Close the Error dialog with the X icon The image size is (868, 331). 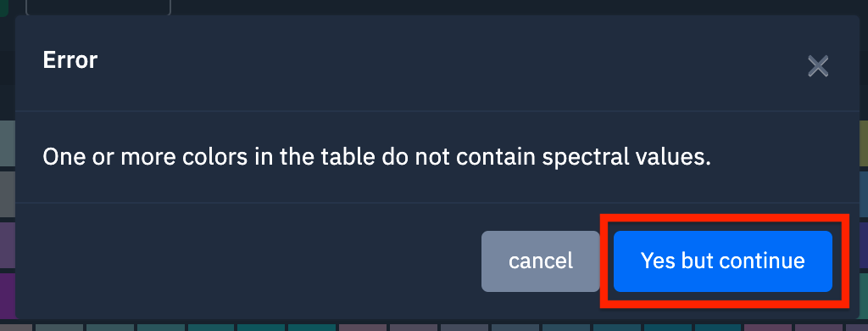818,66
